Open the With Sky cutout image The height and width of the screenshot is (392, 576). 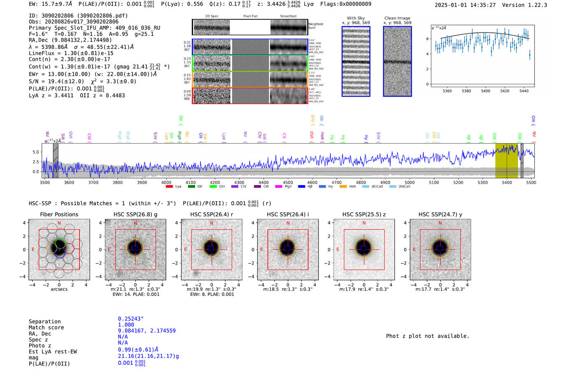[x=356, y=61]
